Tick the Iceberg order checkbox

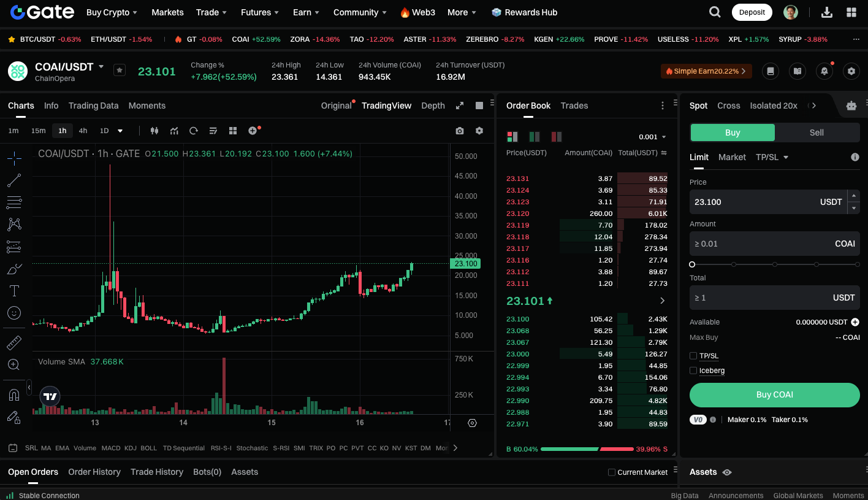click(693, 371)
